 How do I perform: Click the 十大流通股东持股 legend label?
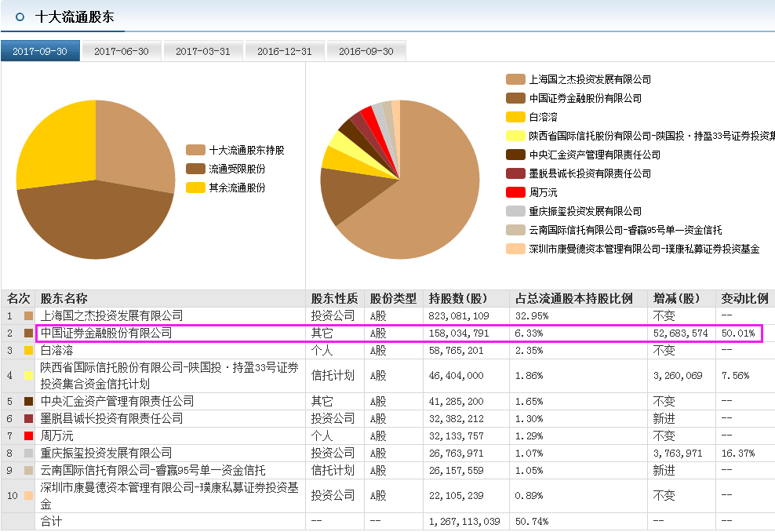click(246, 150)
